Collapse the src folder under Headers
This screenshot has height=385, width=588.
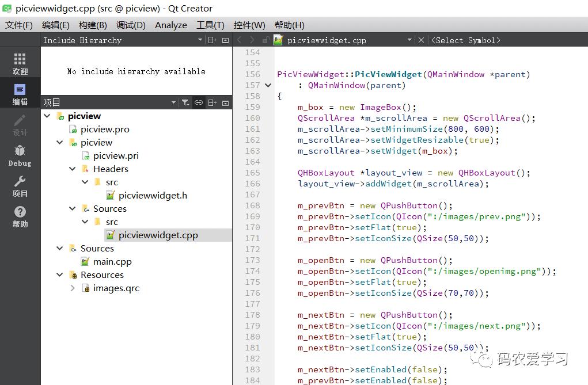point(85,182)
